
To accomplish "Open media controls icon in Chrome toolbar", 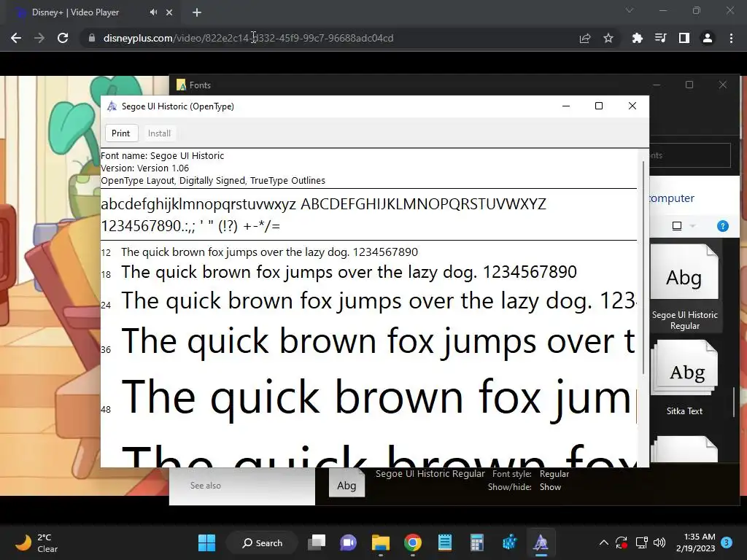I will click(660, 38).
